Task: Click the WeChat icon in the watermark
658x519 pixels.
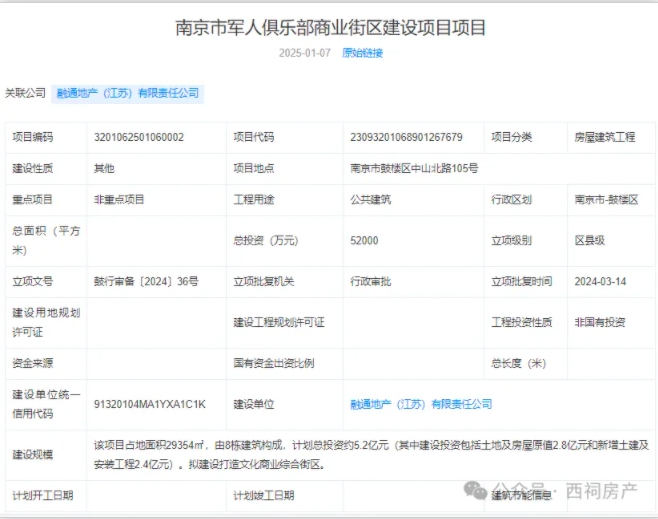Action: coord(472,490)
